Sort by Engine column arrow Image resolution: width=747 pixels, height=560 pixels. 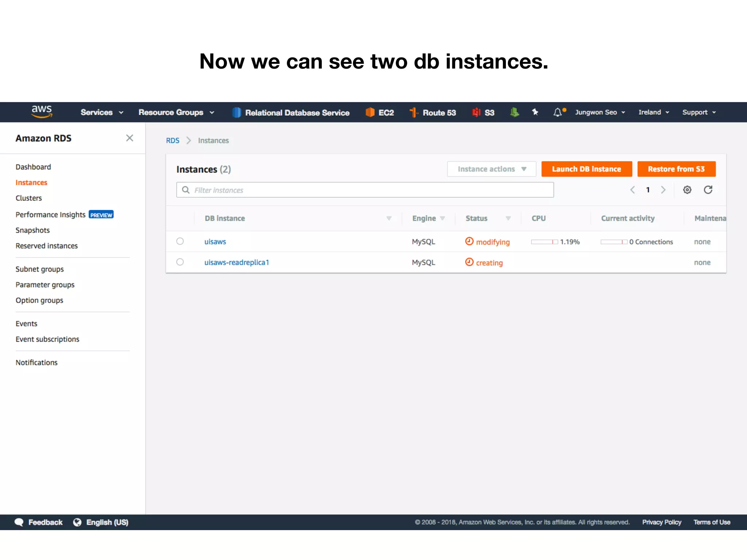(x=442, y=218)
